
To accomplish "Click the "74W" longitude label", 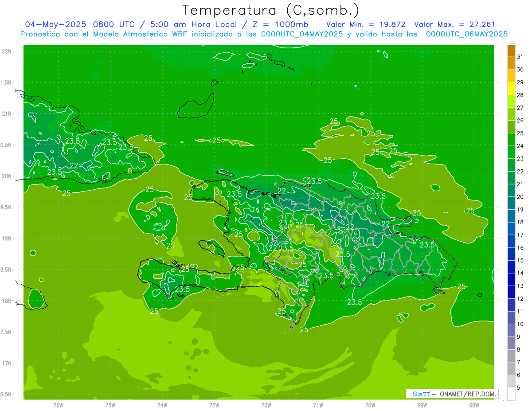I will pos(162,405).
